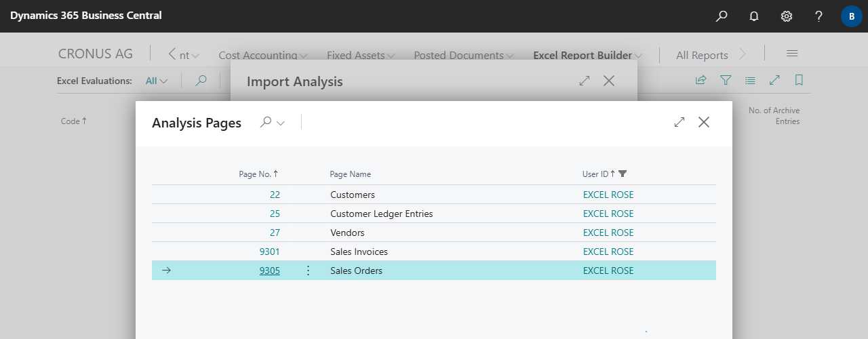This screenshot has height=339, width=868.
Task: Sort by the Page Name column header
Action: tap(351, 174)
